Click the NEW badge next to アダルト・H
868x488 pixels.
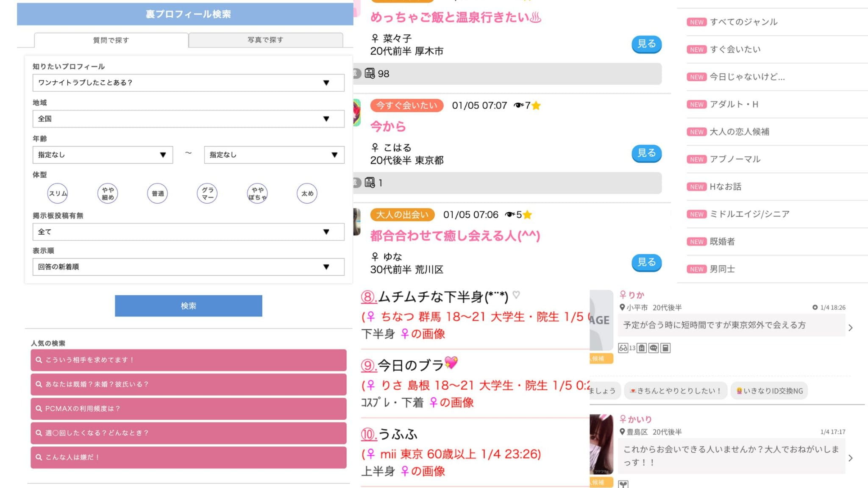coord(696,105)
